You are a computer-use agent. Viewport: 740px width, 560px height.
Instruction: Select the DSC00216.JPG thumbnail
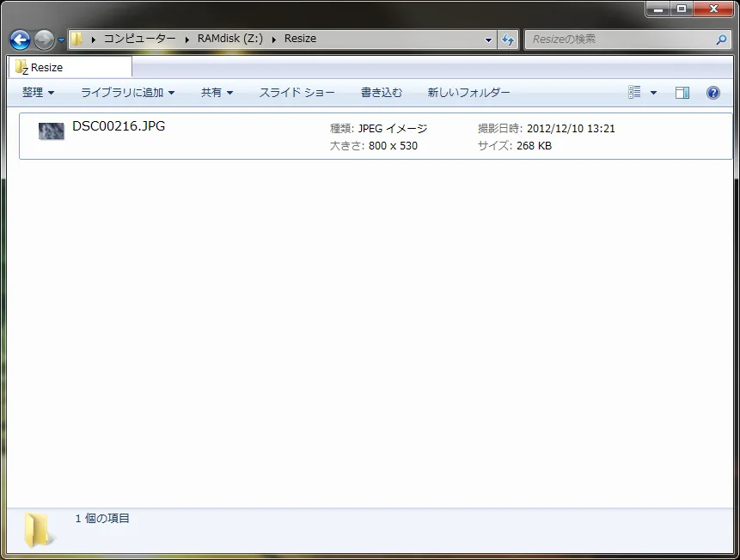point(52,131)
